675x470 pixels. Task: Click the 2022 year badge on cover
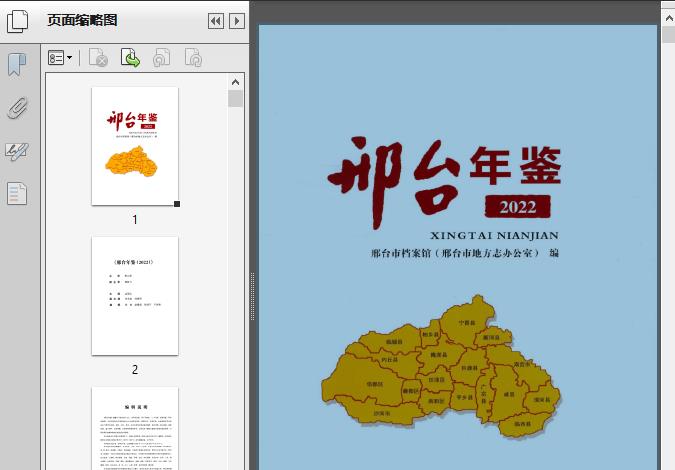point(517,207)
